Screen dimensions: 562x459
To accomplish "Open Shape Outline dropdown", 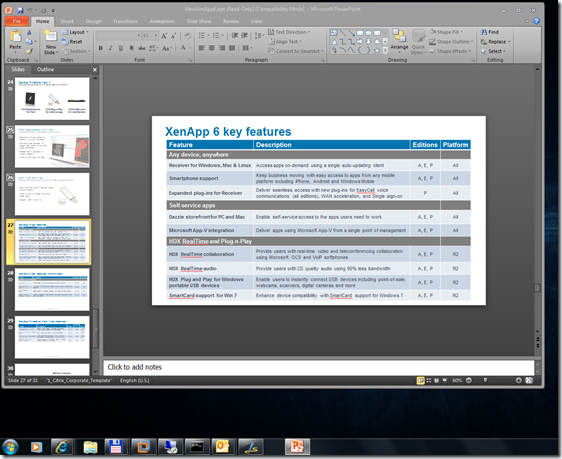I will 451,42.
